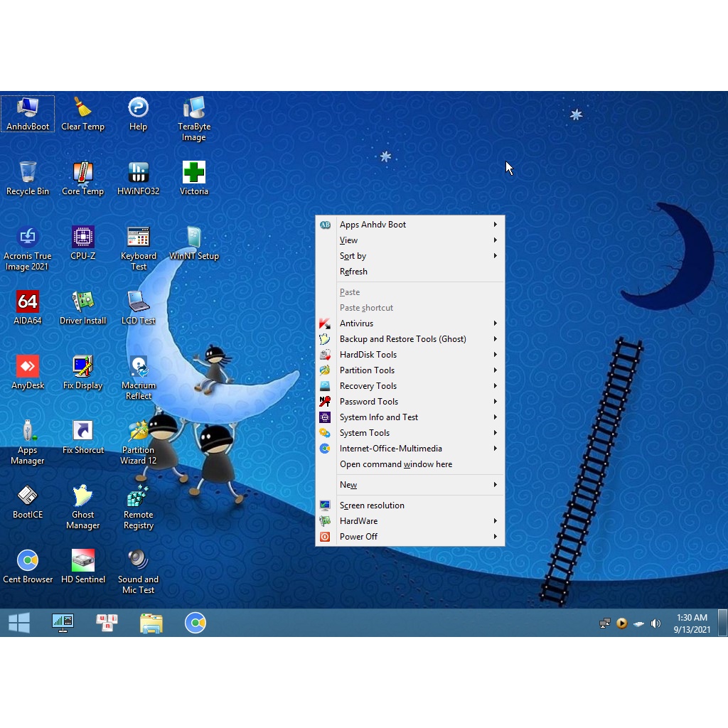The width and height of the screenshot is (728, 728).
Task: Open the BootICE utility icon
Action: point(28,501)
